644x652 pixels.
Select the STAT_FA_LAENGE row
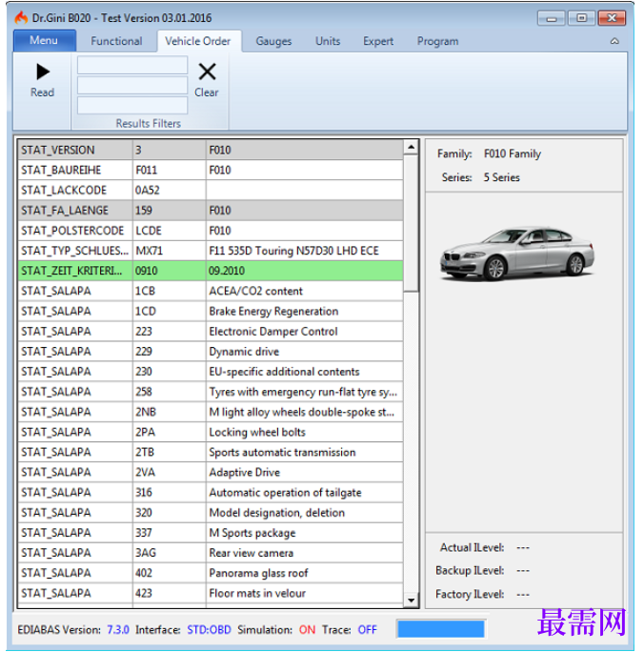point(211,211)
